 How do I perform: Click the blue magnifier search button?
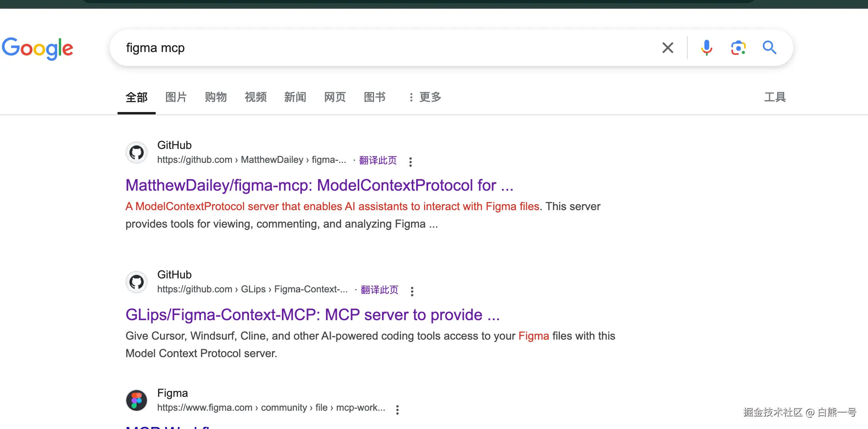[769, 48]
